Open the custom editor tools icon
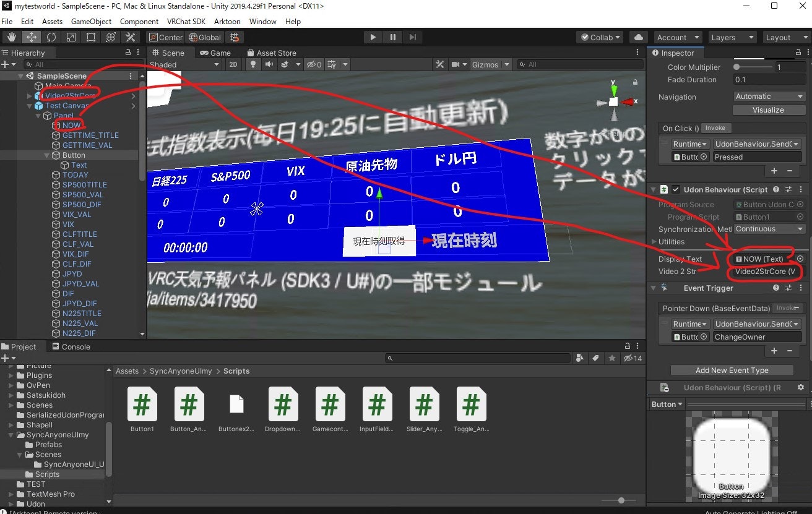812x514 pixels. coord(131,37)
